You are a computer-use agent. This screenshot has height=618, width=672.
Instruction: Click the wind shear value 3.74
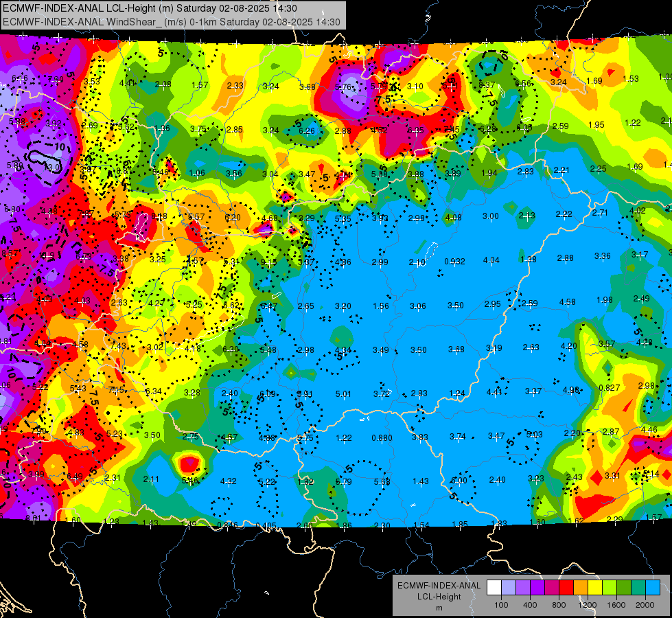pyautogui.click(x=457, y=437)
